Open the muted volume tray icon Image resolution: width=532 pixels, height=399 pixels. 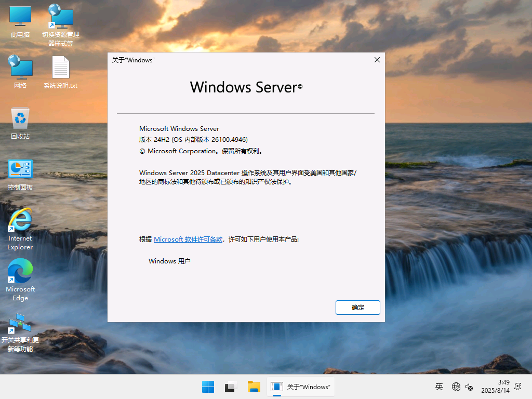coord(469,387)
